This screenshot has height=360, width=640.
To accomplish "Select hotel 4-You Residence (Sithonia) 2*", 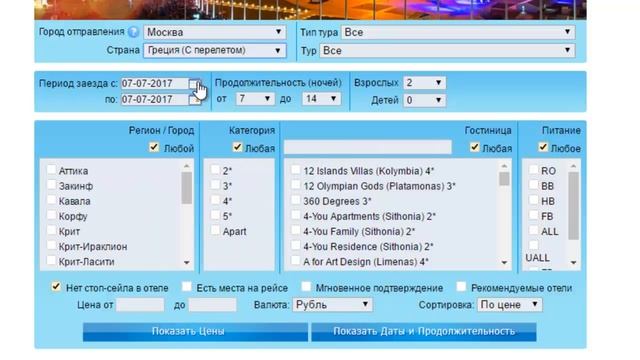I will (296, 245).
